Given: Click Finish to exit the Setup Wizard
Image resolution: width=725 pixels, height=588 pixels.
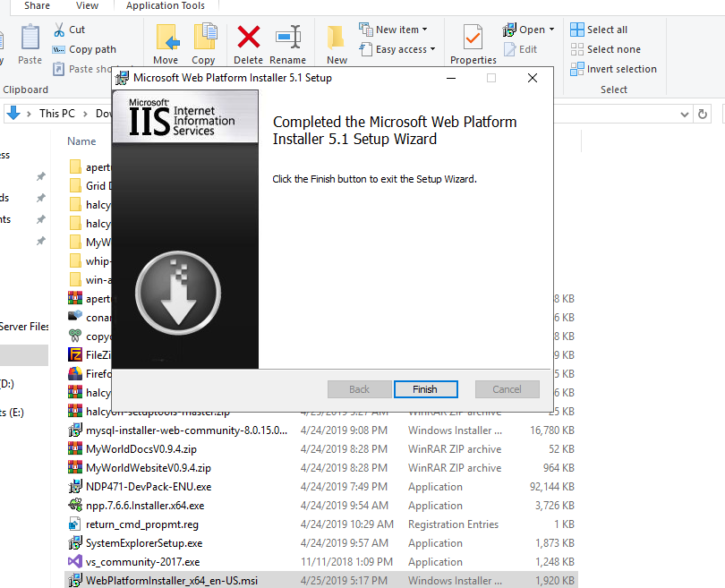Looking at the screenshot, I should [x=425, y=389].
